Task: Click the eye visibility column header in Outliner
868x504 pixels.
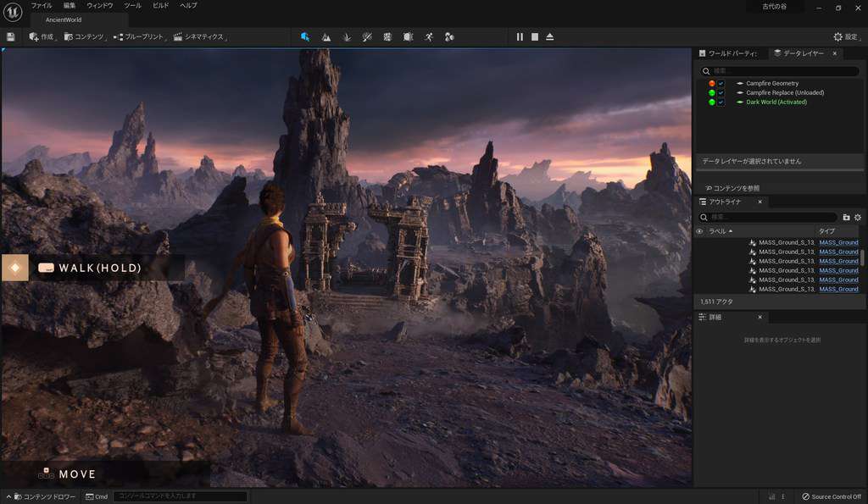Action: click(699, 231)
